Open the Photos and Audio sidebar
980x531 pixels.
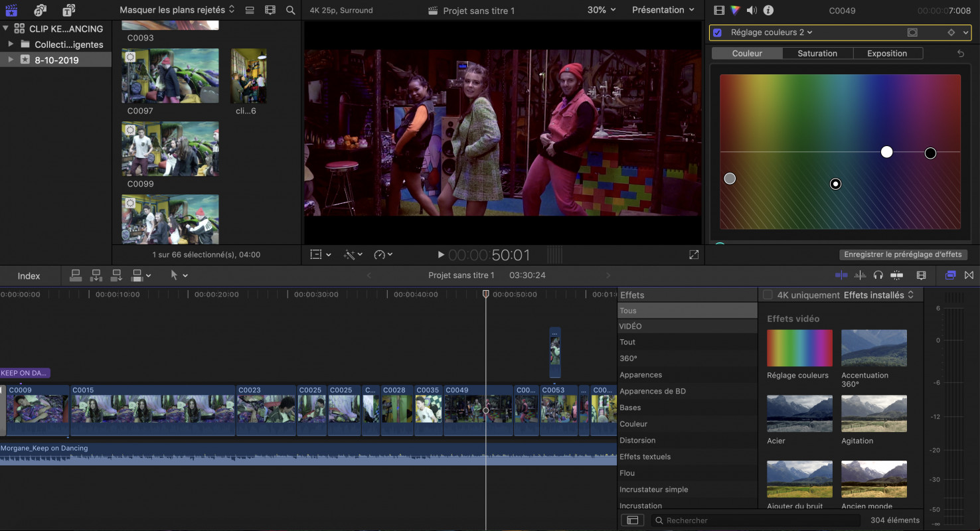pyautogui.click(x=40, y=10)
